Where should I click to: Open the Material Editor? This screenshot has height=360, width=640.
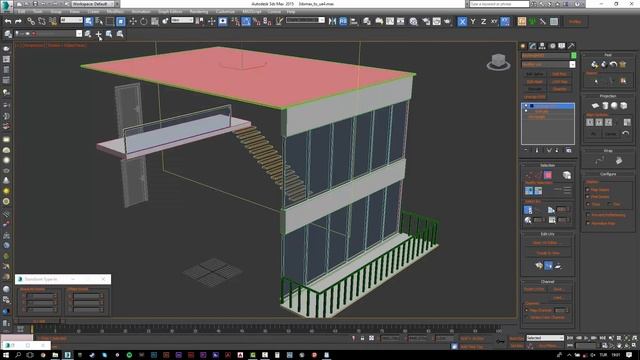413,21
